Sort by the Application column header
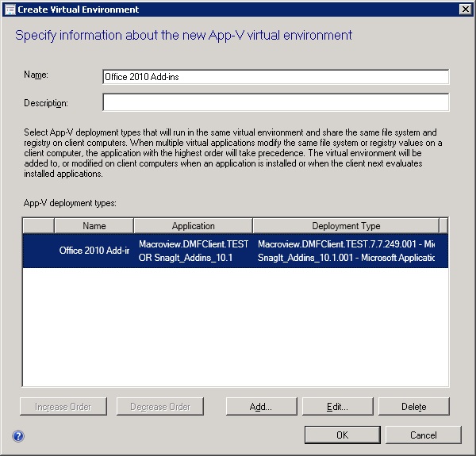476x456 pixels. click(193, 226)
